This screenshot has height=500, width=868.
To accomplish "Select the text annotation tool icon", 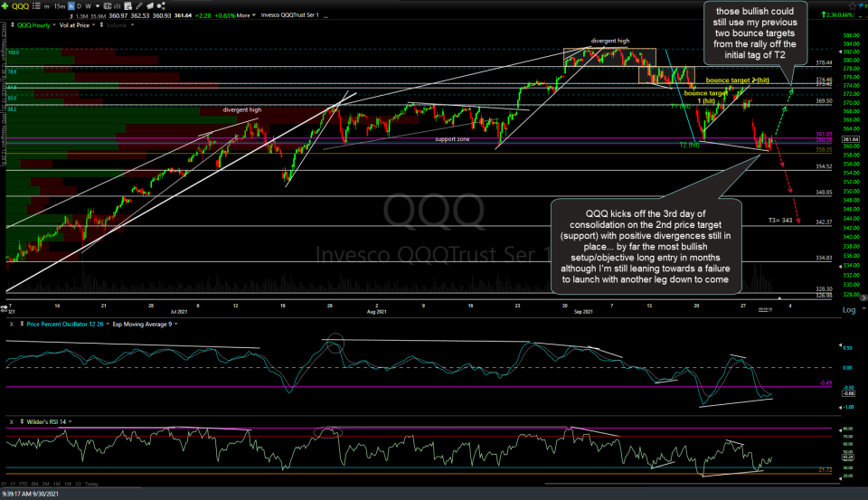I will click(x=108, y=6).
